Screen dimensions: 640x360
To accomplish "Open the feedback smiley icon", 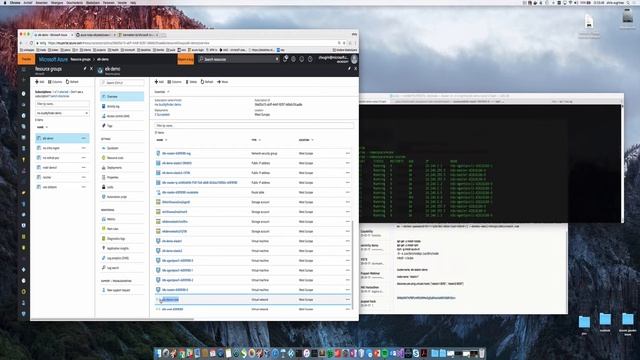I will 302,60.
